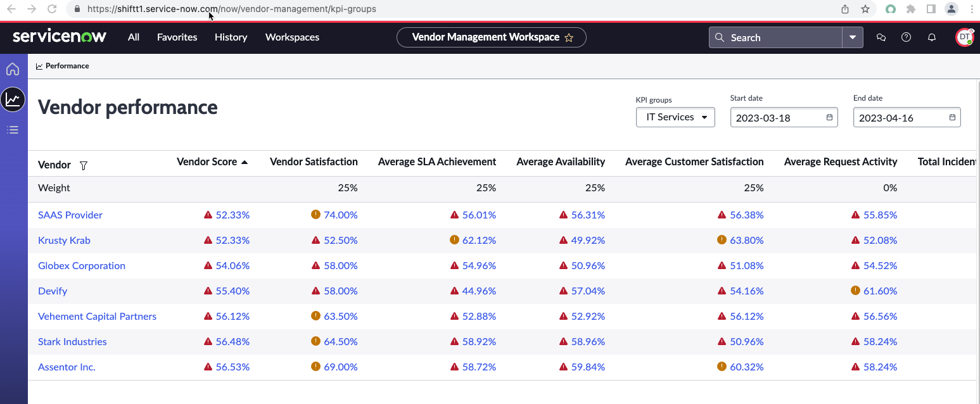Select the Performance tab

[62, 66]
